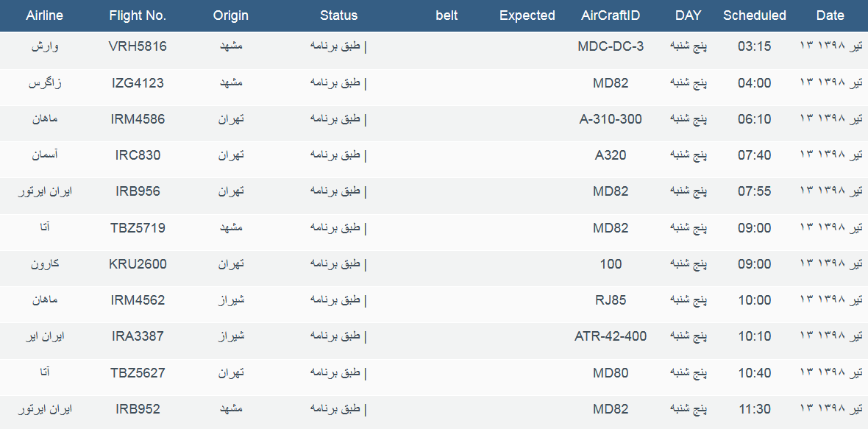Click the Origin column header
The width and height of the screenshot is (868, 429).
pos(231,15)
